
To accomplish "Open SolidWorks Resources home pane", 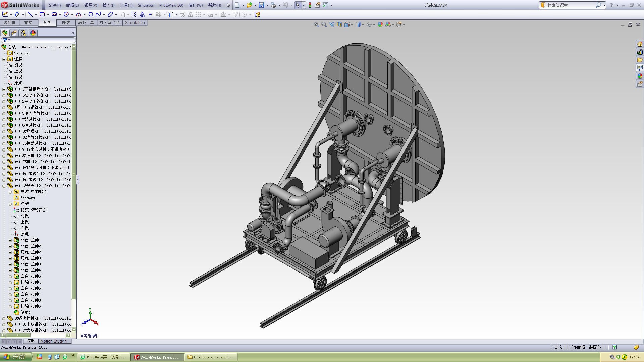I will [640, 44].
